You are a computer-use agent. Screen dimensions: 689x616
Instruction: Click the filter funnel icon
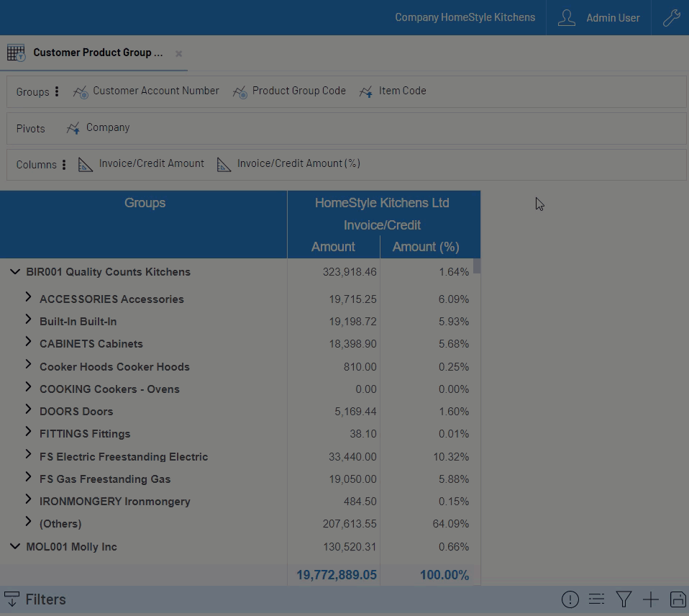pyautogui.click(x=624, y=599)
